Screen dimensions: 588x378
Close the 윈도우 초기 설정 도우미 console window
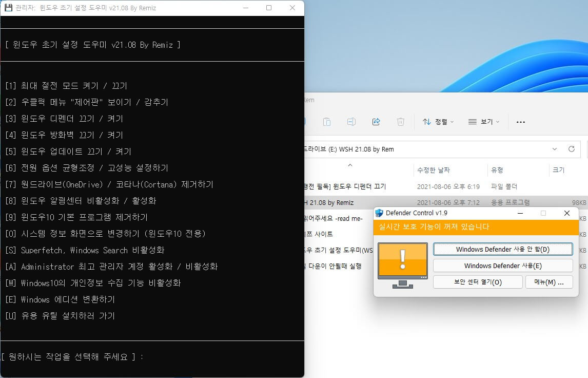pos(292,8)
